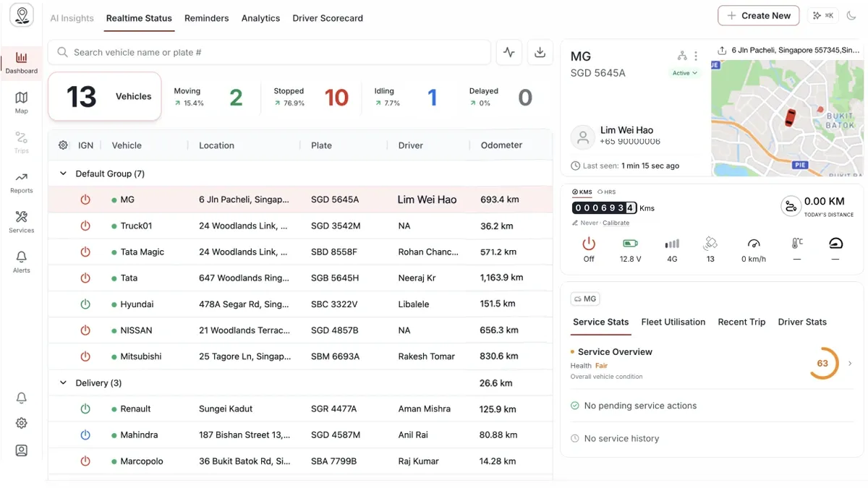
Task: Click the ⌘K command shortcut button
Action: [x=822, y=16]
